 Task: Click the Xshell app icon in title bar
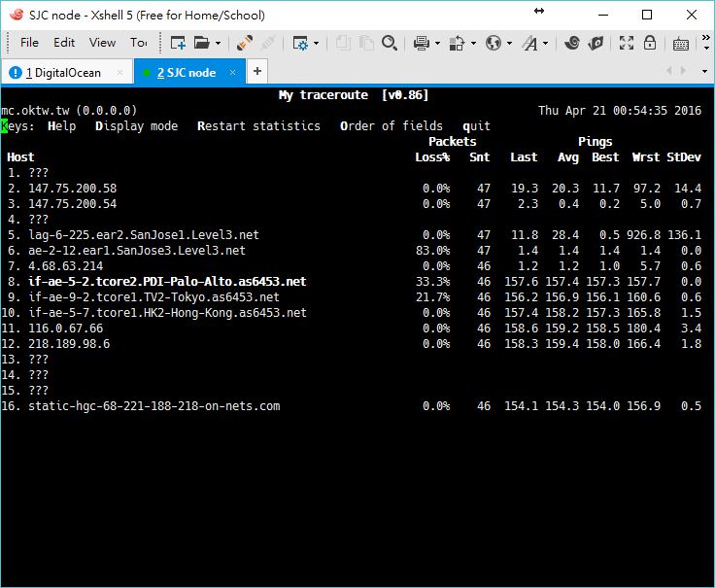tap(17, 15)
